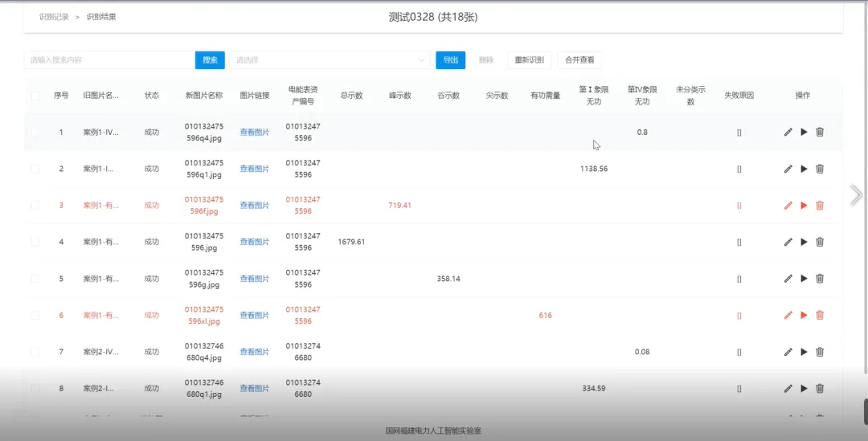Toggle the select-all checkbox in table header
The height and width of the screenshot is (441, 868).
click(x=35, y=96)
